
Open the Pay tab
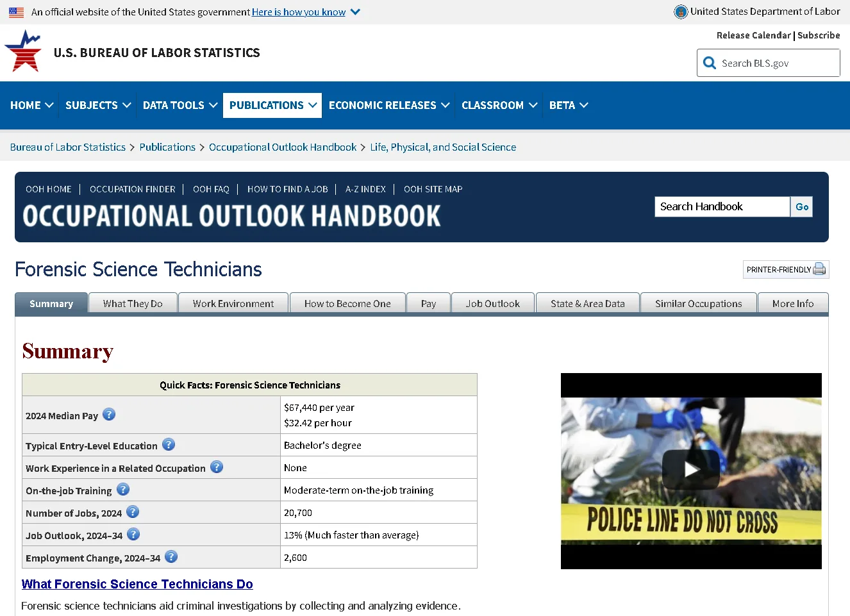pos(428,304)
